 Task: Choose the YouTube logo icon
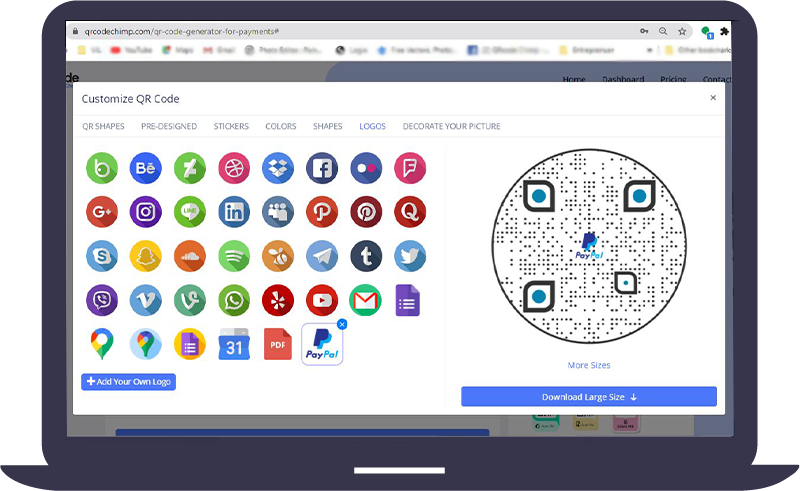[x=321, y=300]
